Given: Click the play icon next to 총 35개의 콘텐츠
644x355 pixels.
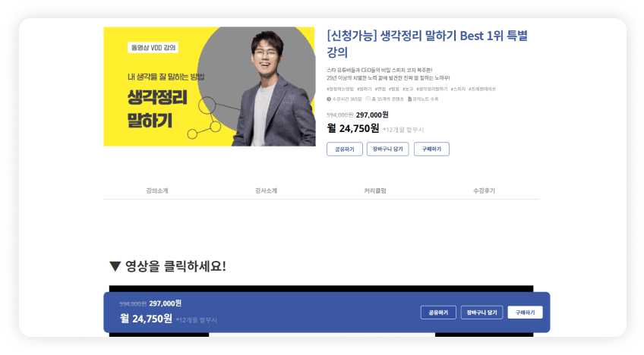Looking at the screenshot, I should (368, 99).
